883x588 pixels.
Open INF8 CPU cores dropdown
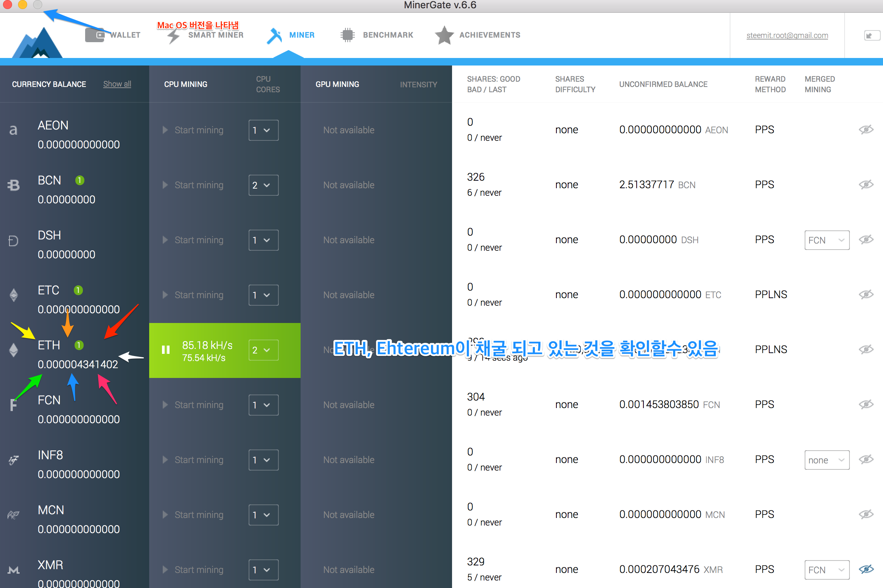(263, 460)
